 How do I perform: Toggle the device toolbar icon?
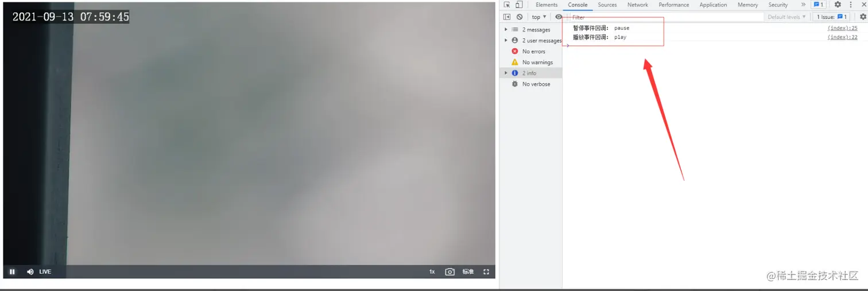click(519, 5)
